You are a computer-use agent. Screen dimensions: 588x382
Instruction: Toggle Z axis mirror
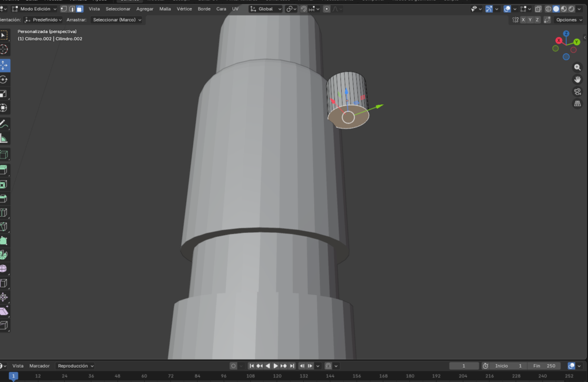tap(537, 20)
